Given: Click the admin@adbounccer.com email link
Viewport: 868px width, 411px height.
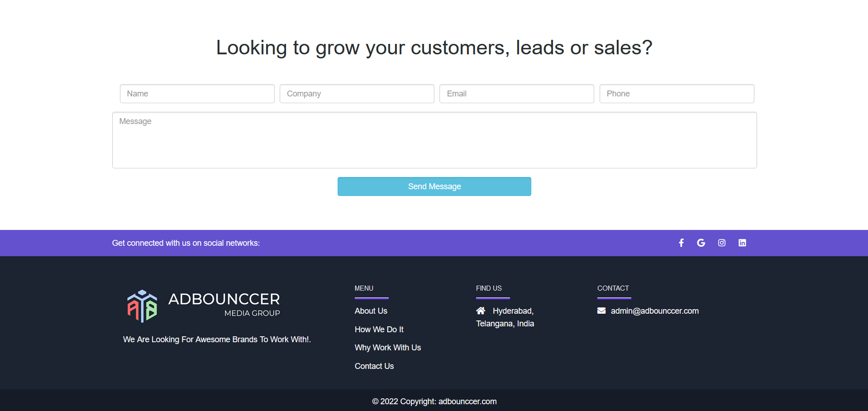Looking at the screenshot, I should pos(654,311).
